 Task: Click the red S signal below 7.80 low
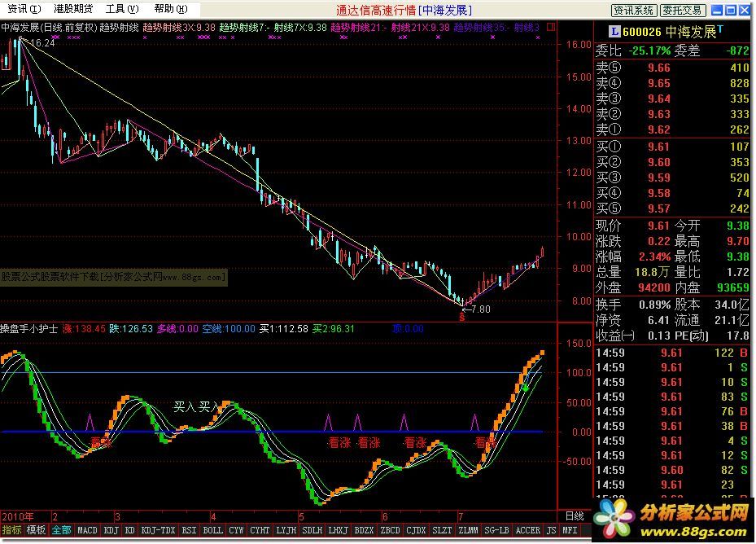[x=462, y=317]
